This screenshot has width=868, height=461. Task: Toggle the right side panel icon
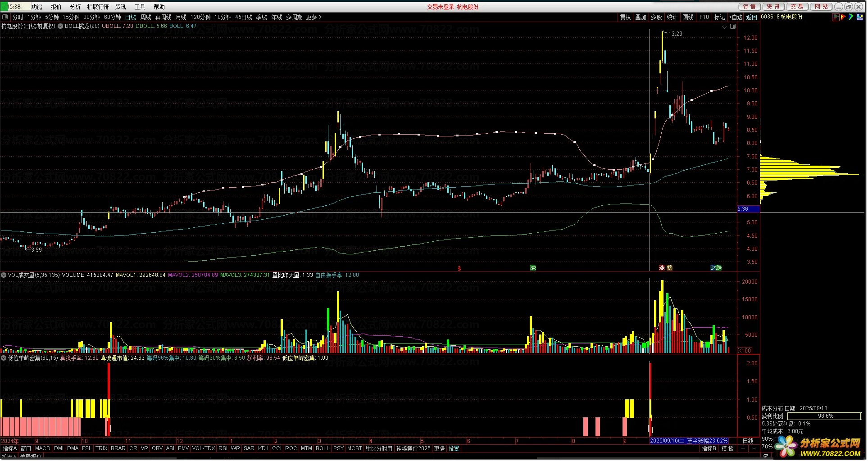(733, 26)
